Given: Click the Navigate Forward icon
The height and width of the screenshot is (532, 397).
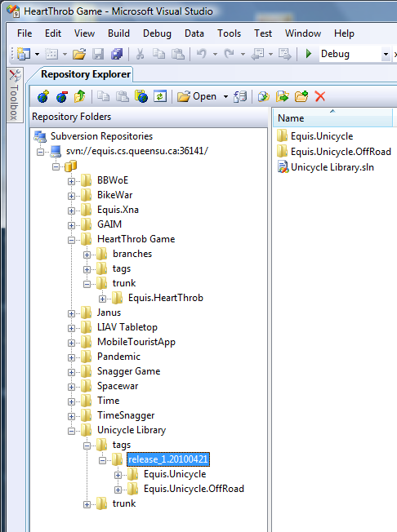Looking at the screenshot, I should point(284,54).
